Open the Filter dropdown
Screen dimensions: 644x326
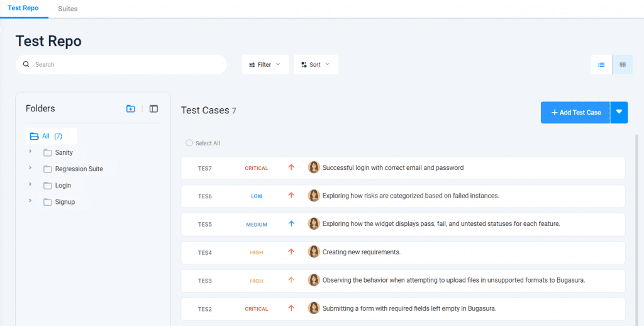[265, 65]
